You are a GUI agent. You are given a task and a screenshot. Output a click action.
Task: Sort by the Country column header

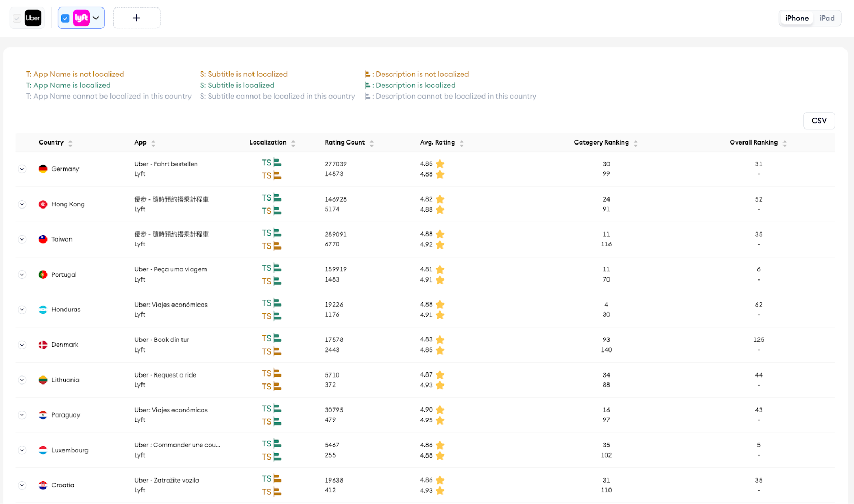click(51, 142)
